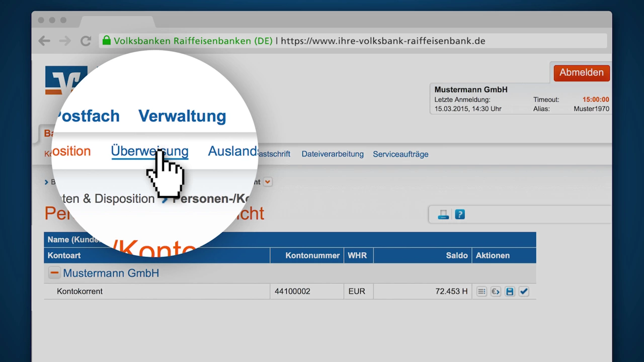Click account number 44100002
Screen dimensions: 644x362
(292, 291)
